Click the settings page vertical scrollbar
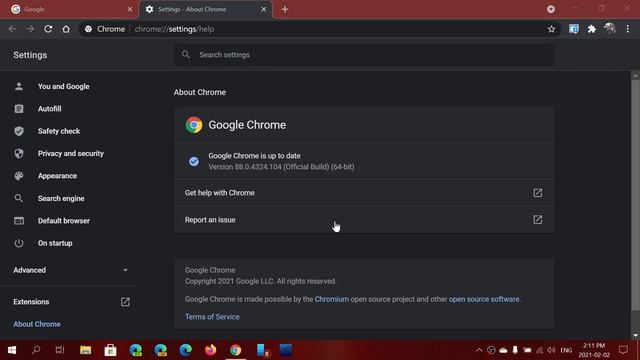 (x=636, y=196)
